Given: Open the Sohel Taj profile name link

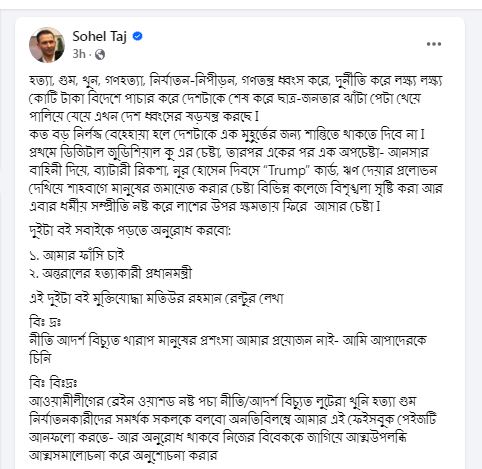Looking at the screenshot, I should pyautogui.click(x=99, y=36).
